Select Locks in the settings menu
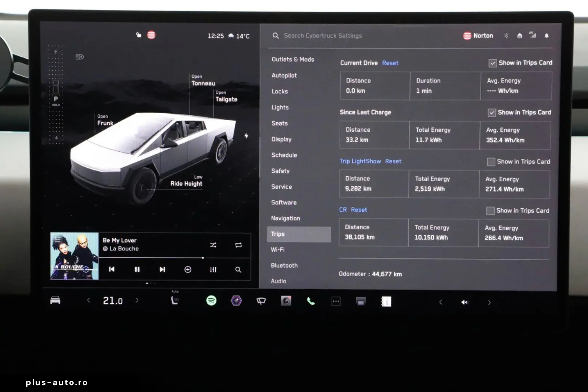This screenshot has width=588, height=392. coord(280,91)
